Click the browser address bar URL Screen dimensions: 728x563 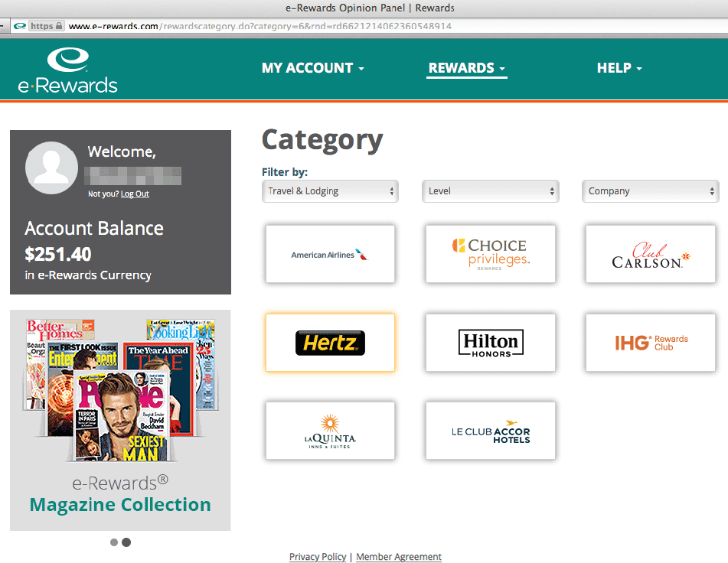(260, 26)
